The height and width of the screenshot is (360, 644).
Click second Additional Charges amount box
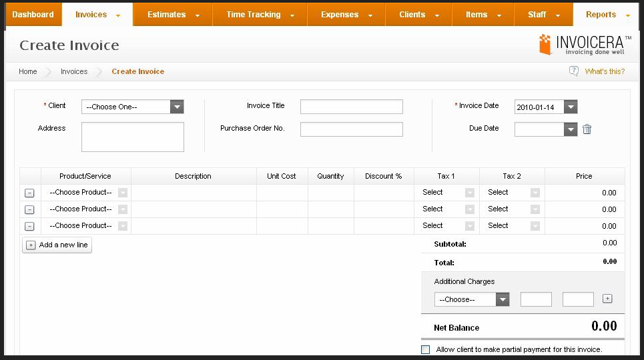tap(578, 299)
